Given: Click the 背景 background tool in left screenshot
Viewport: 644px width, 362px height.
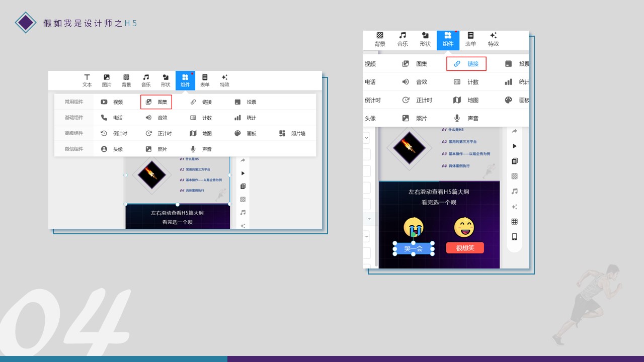Looking at the screenshot, I should coord(126,80).
